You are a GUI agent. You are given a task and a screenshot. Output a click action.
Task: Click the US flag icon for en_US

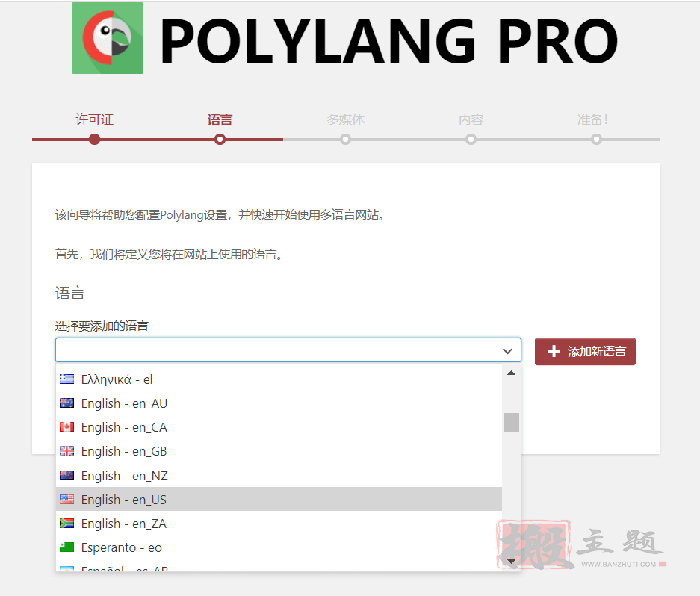pos(67,499)
